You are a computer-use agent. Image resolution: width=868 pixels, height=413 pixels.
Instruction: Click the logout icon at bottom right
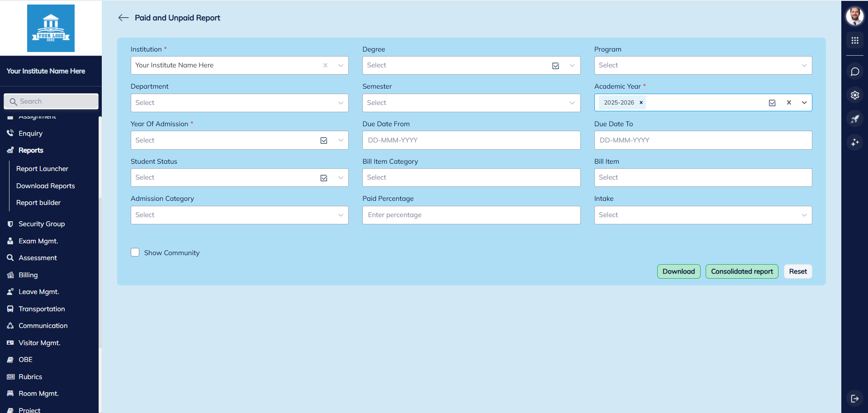(x=854, y=399)
